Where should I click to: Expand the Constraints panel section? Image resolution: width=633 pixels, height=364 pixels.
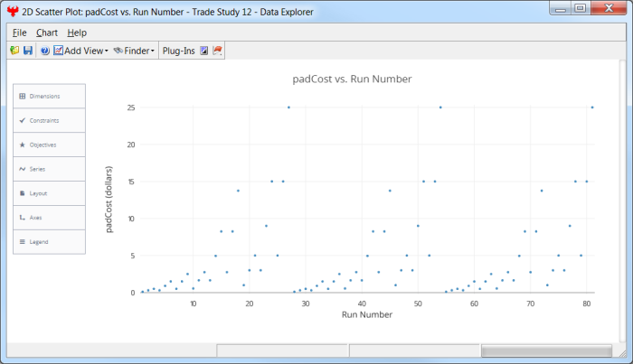click(x=50, y=120)
